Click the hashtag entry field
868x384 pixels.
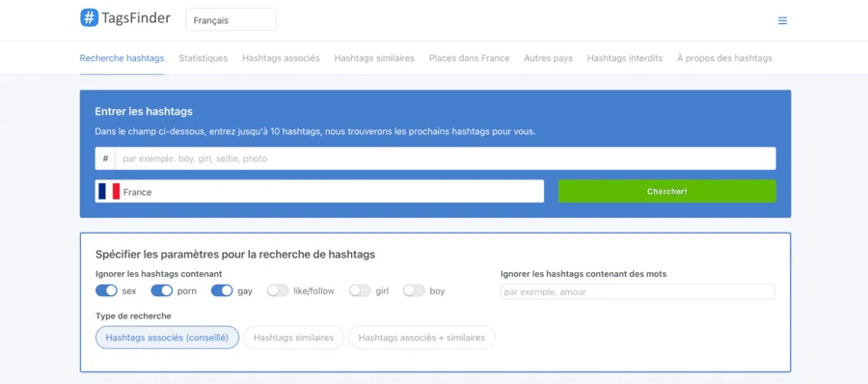click(446, 158)
